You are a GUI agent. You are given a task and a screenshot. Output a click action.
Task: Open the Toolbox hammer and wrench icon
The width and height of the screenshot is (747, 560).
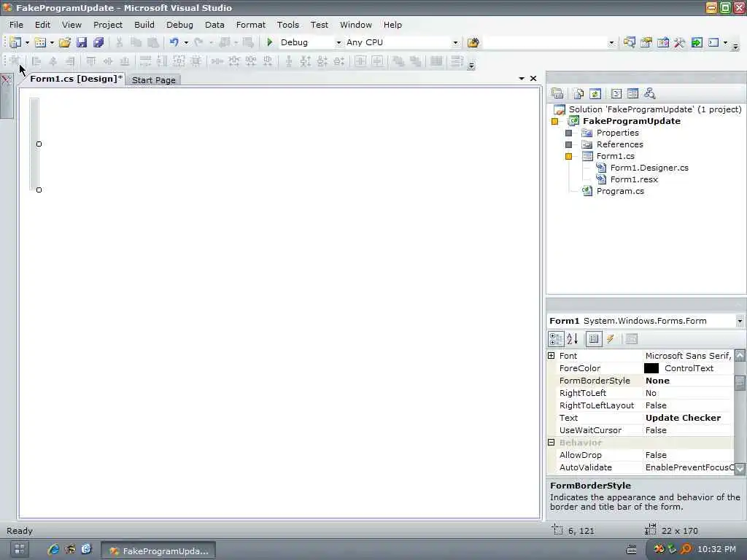coord(680,42)
